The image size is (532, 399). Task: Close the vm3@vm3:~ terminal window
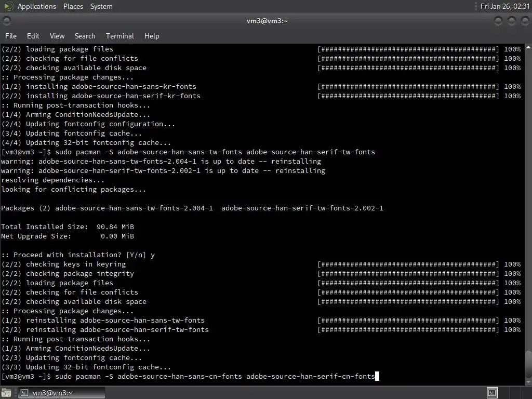pyautogui.click(x=525, y=21)
